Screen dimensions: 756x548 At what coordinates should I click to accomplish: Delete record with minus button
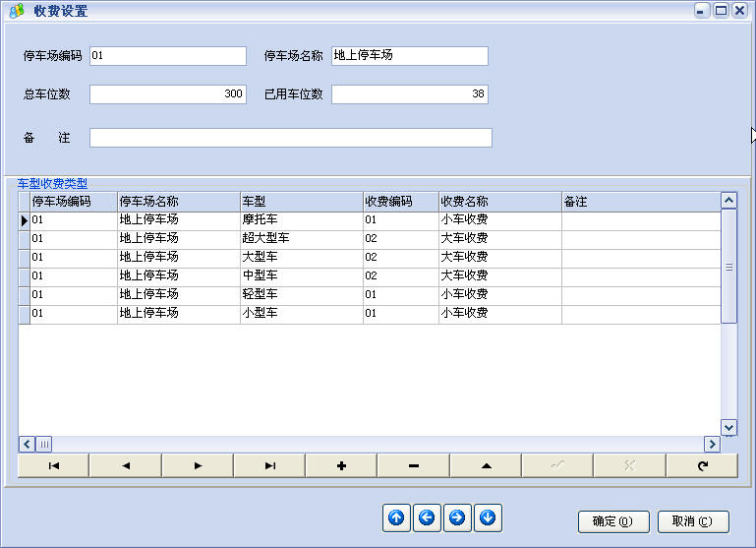point(414,465)
